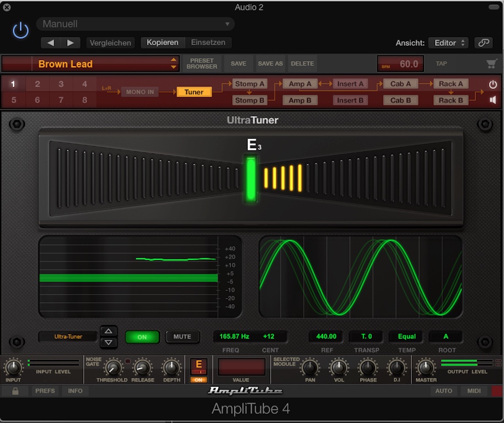Adjust the D.I knob

point(396,367)
